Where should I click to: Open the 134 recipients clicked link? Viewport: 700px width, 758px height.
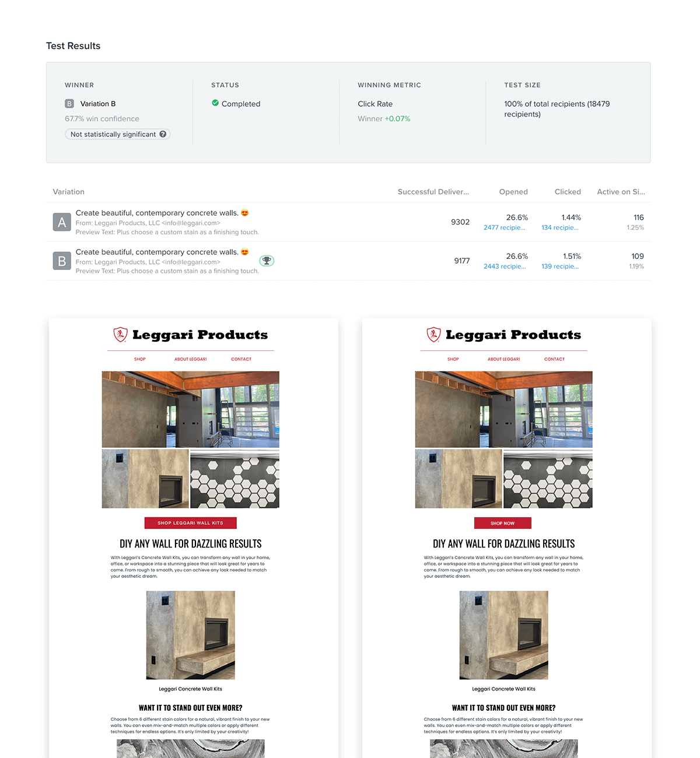click(560, 228)
